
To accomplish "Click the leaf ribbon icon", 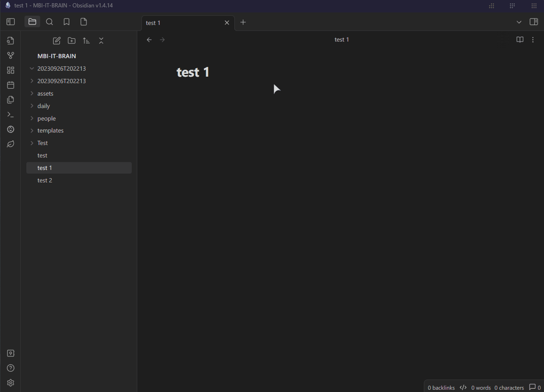I will pos(11,144).
